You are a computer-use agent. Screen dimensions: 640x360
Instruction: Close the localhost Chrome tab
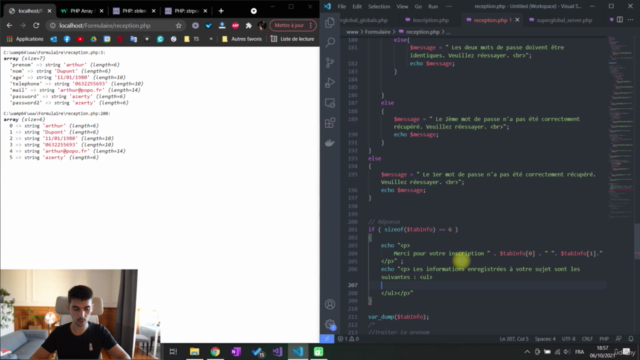[x=49, y=11]
